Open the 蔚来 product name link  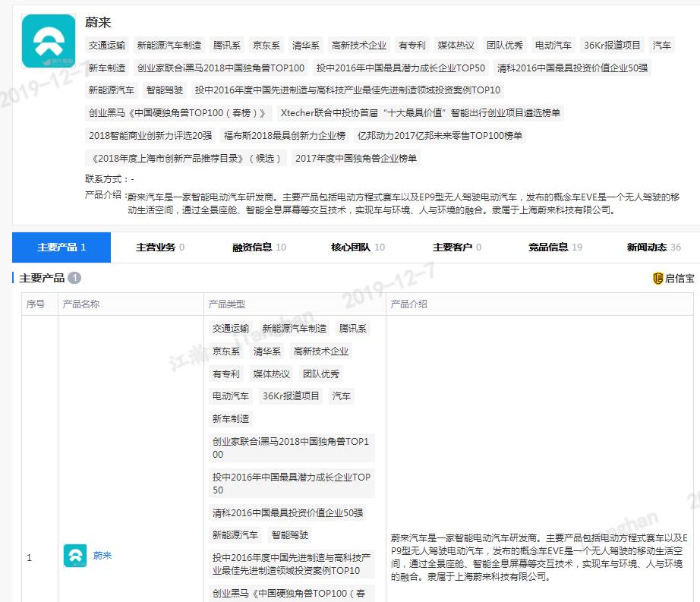tap(102, 556)
